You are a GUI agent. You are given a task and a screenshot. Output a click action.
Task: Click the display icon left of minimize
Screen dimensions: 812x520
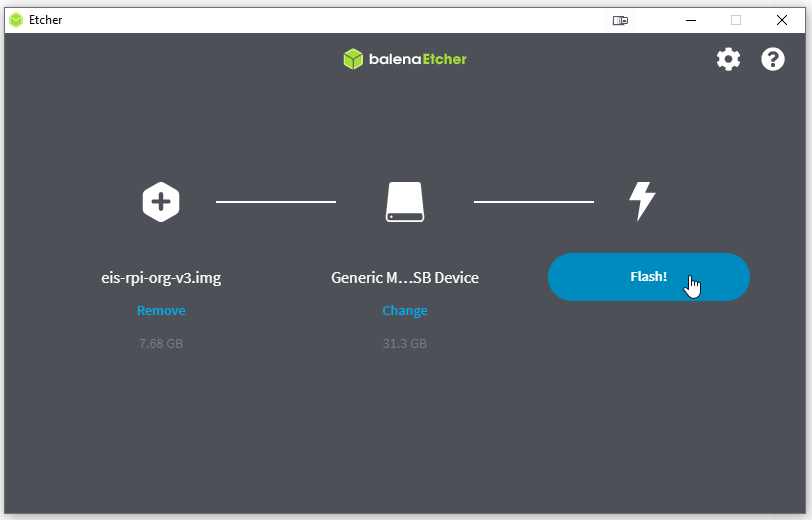point(620,20)
